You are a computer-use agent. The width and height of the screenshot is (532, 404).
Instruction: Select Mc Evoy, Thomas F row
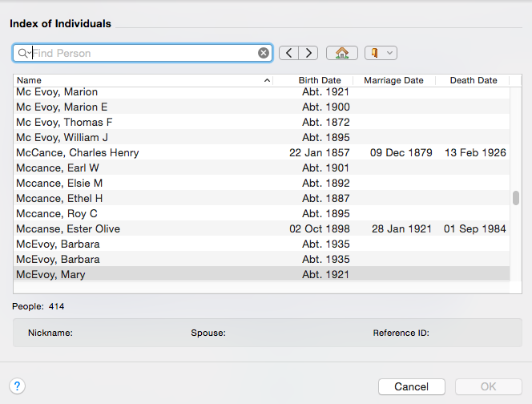pyautogui.click(x=64, y=122)
